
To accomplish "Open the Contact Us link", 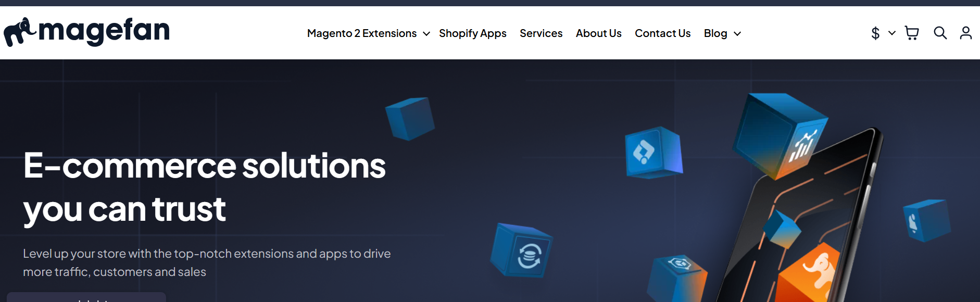I will (663, 33).
